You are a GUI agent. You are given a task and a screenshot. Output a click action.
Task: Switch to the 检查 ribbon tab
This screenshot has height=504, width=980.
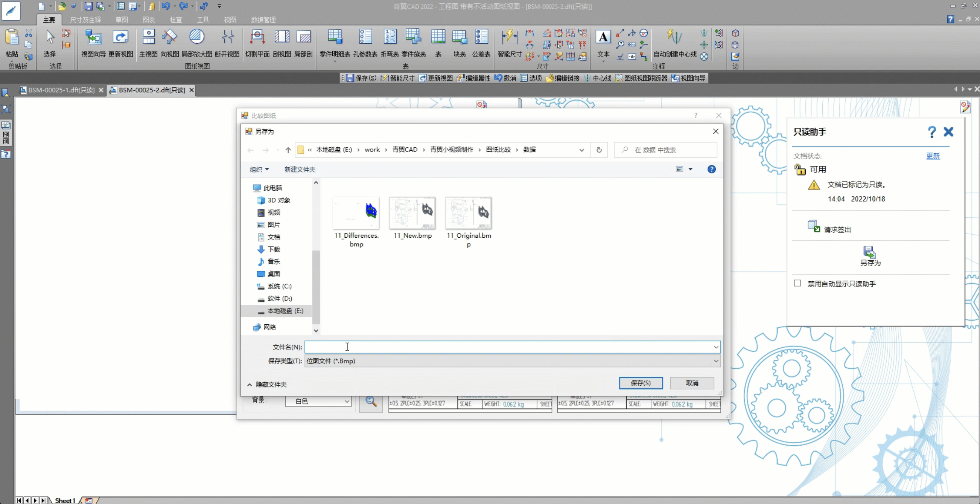[x=176, y=20]
